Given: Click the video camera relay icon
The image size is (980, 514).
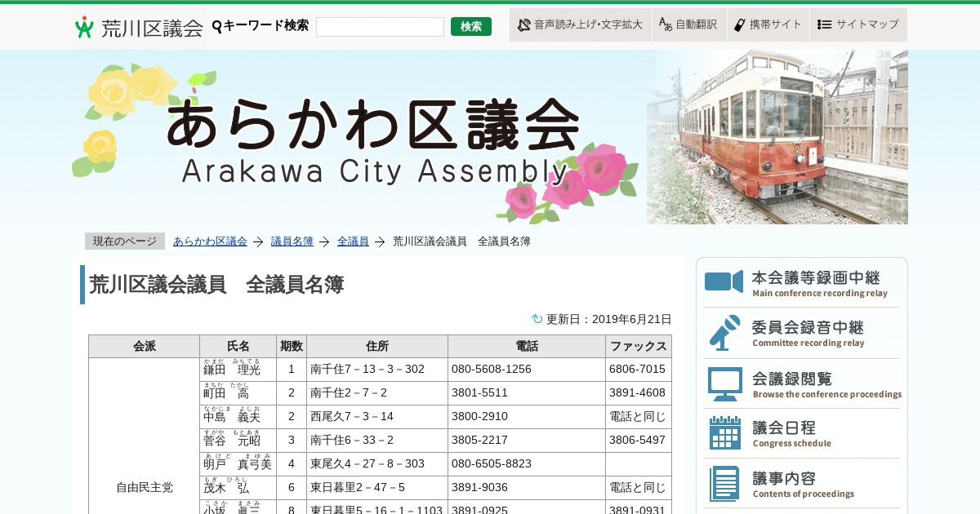Looking at the screenshot, I should pyautogui.click(x=724, y=281).
